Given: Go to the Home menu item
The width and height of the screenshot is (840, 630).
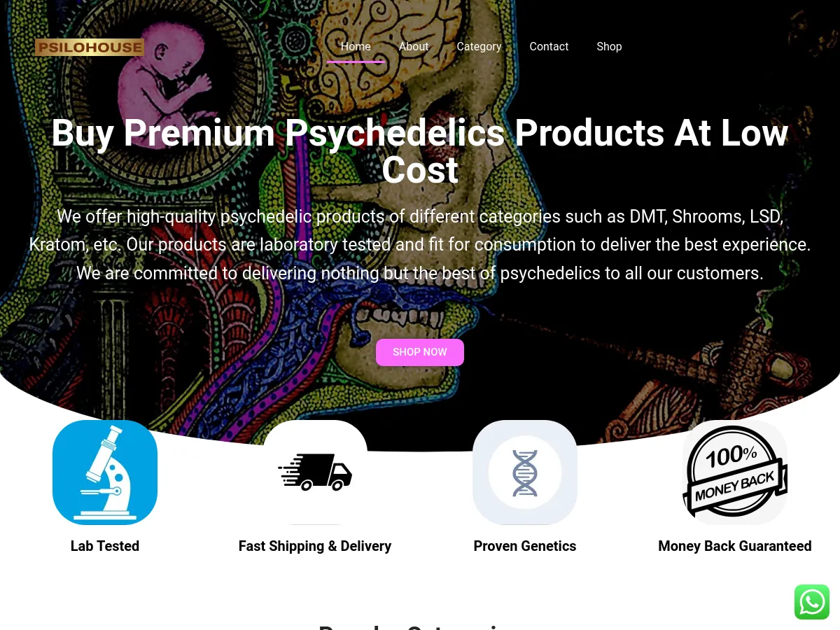Looking at the screenshot, I should coord(356,46).
